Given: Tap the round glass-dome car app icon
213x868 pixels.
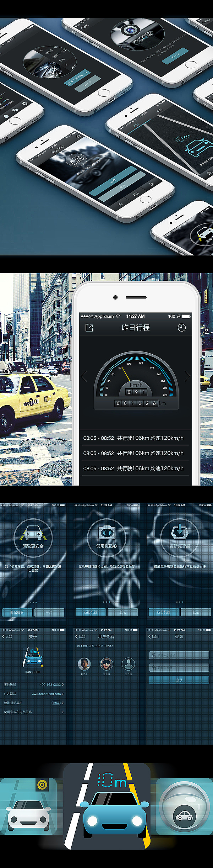Looking at the screenshot, I should pos(185,806).
